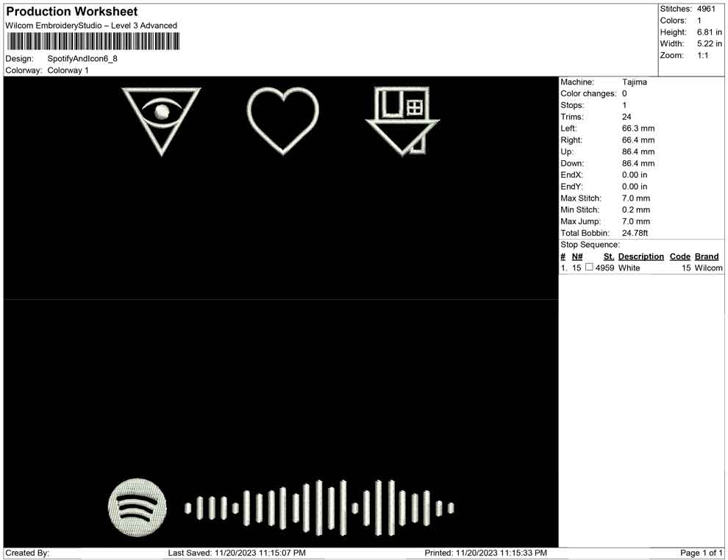
Task: Click the Machine value 'Tajima'
Action: pyautogui.click(x=634, y=82)
